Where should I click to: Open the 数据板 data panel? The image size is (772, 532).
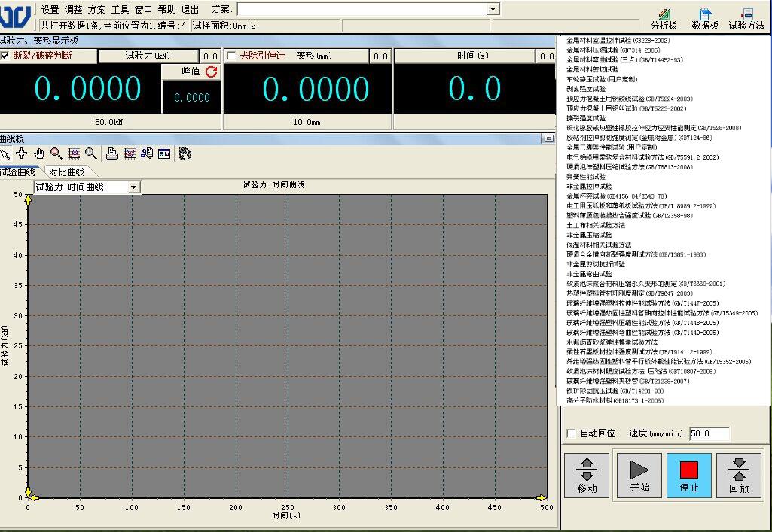click(705, 19)
